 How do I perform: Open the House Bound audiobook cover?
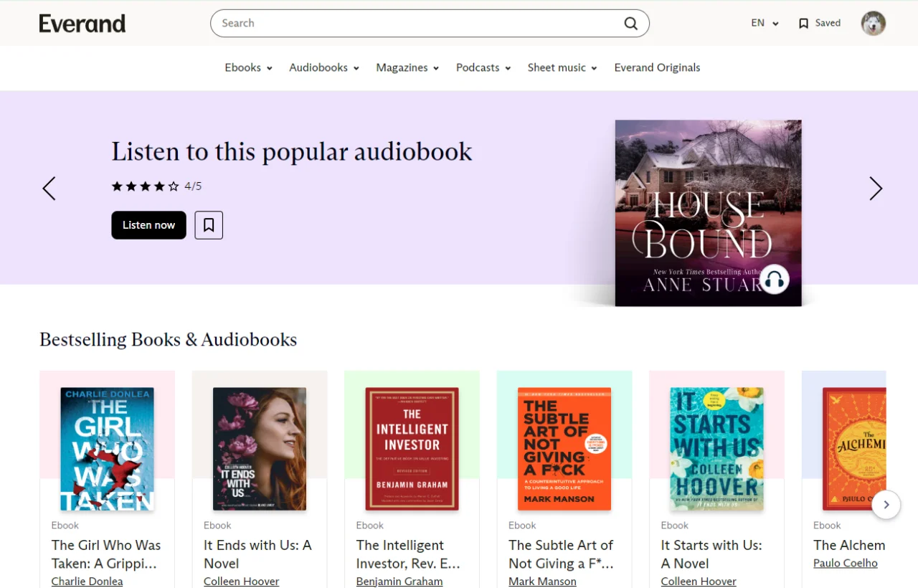709,213
